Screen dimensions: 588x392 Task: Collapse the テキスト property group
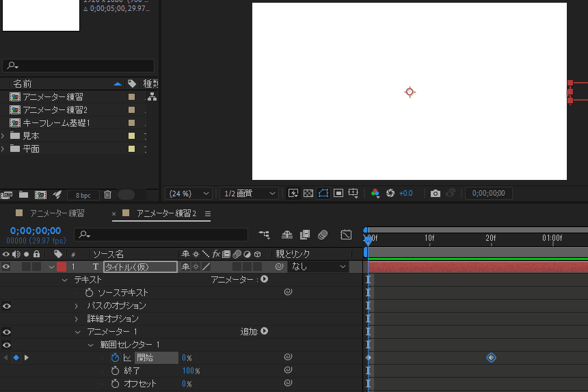coord(64,280)
